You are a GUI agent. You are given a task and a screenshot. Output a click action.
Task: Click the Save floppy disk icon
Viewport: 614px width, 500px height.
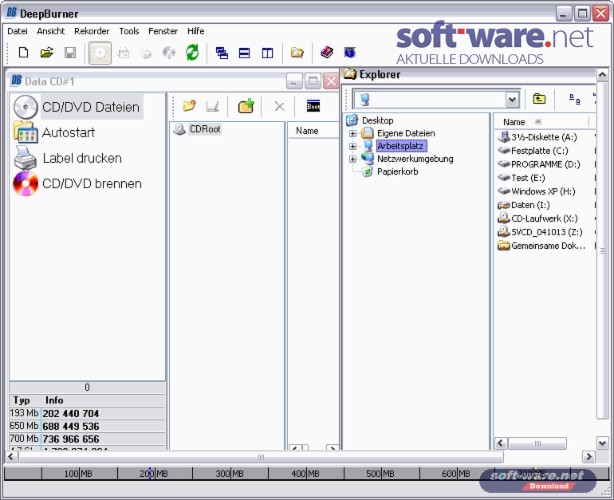tap(70, 52)
